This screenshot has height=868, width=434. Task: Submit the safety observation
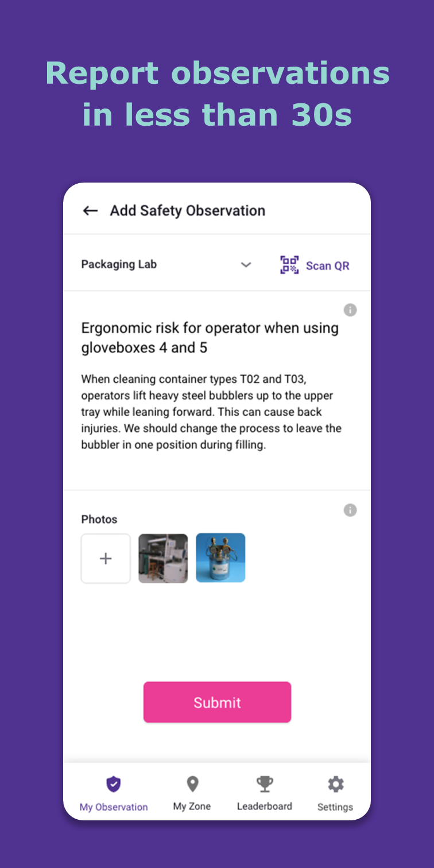pyautogui.click(x=217, y=702)
